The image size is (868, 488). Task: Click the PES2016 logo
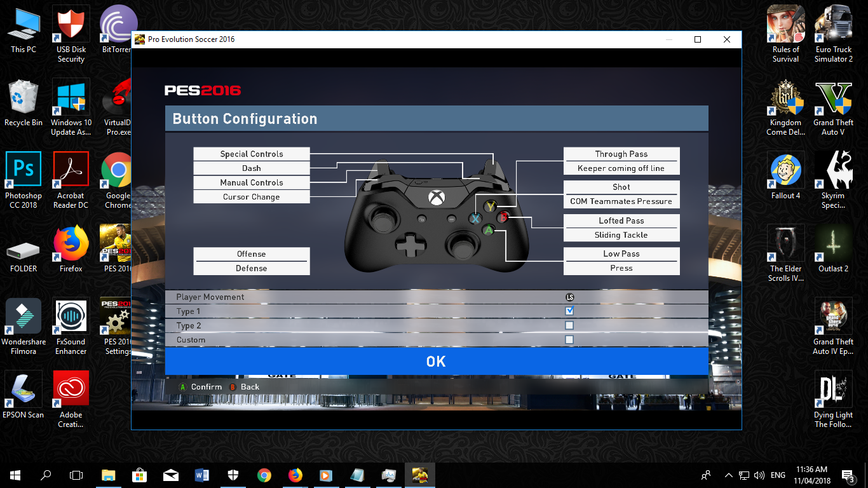[x=203, y=90]
